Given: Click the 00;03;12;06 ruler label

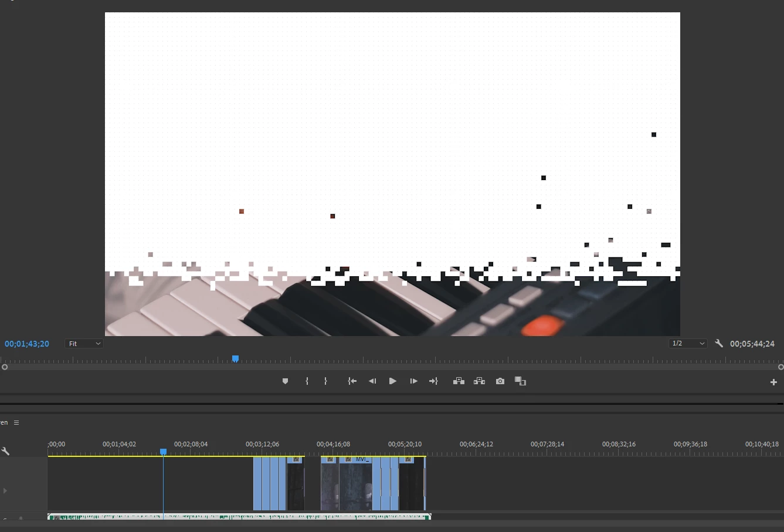Looking at the screenshot, I should click(262, 444).
